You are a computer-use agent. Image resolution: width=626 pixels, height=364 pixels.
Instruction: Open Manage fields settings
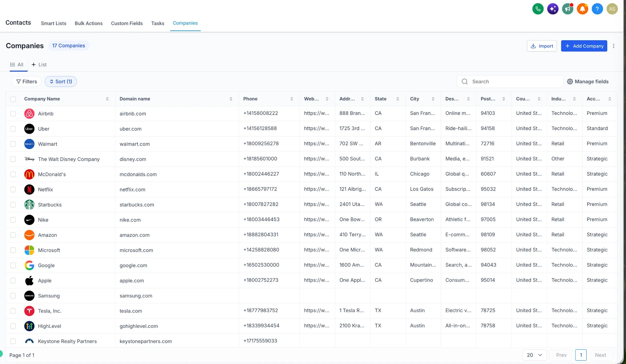588,82
